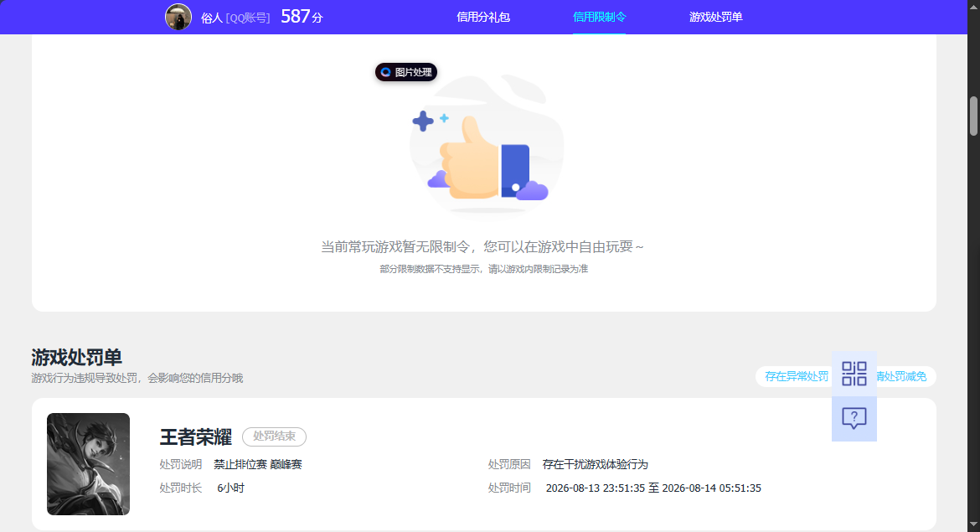The width and height of the screenshot is (980, 532).
Task: Open the 信用分礼包 tab
Action: click(483, 17)
